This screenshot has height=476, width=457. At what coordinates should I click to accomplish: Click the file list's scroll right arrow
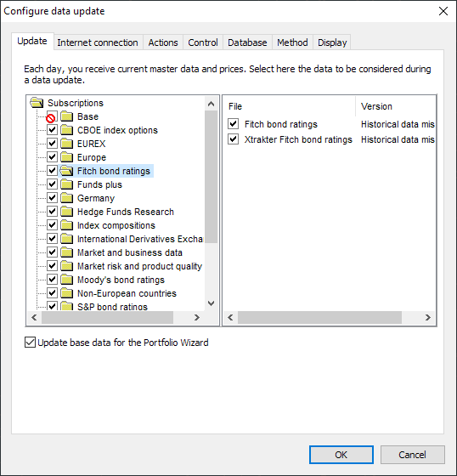point(428,318)
